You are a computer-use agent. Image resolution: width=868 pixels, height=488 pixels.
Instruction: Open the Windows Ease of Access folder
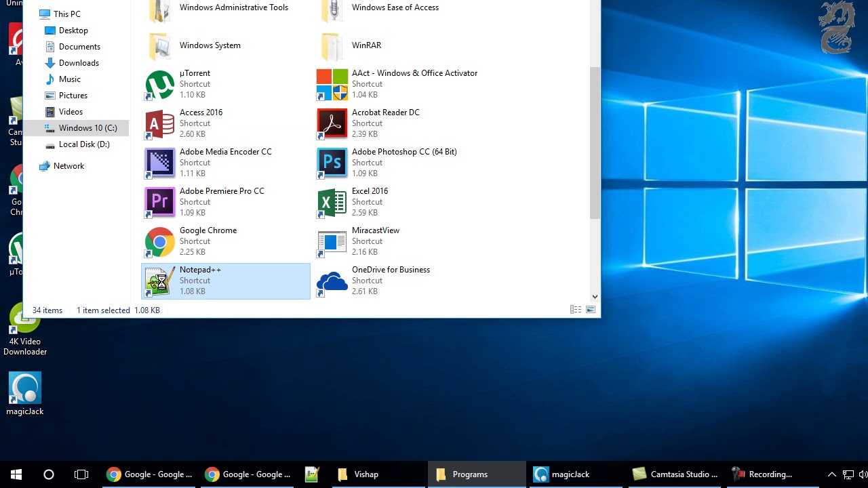tap(398, 9)
